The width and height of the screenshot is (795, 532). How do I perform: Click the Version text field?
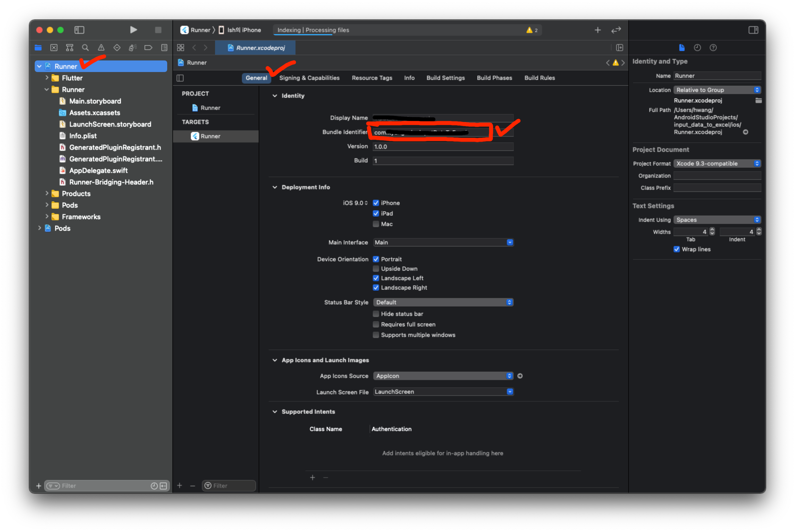click(x=442, y=147)
